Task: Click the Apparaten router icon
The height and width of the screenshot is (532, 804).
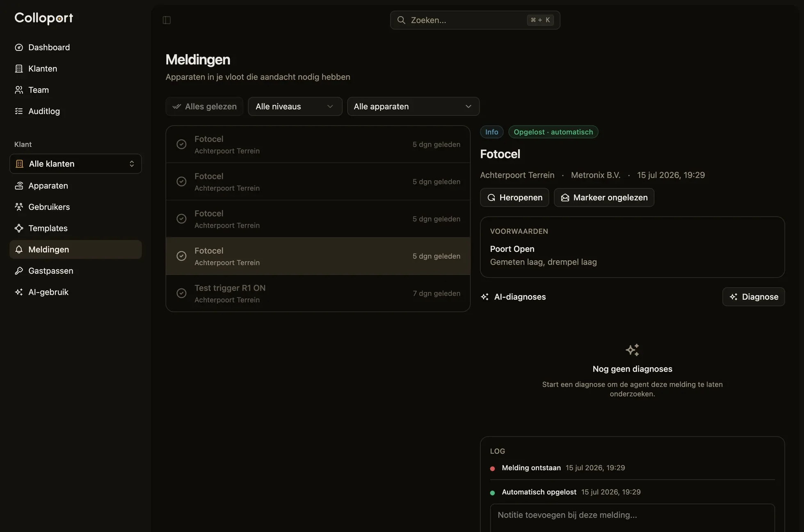Action: click(x=19, y=186)
